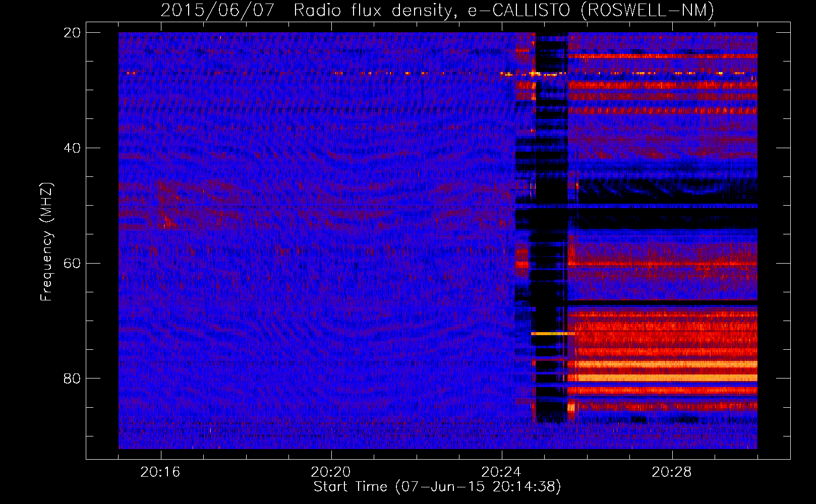Click the frequency axis label '40'
The height and width of the screenshot is (504, 816).
coord(72,148)
